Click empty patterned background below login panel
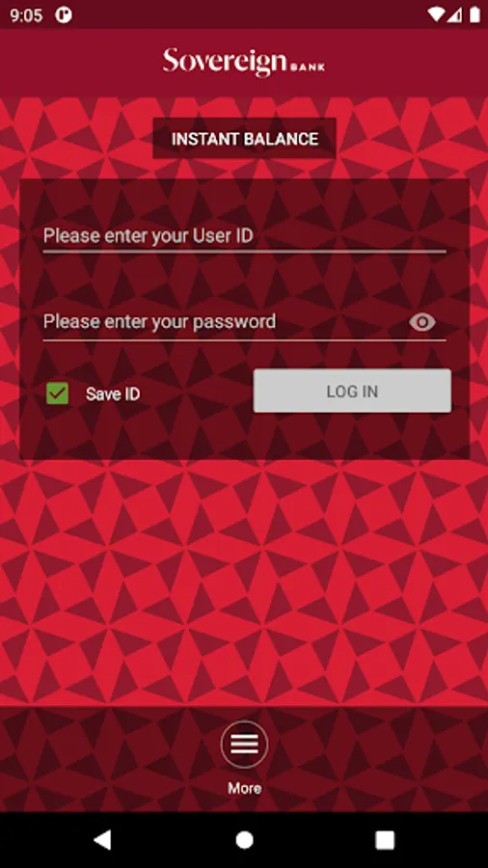The image size is (488, 868). pos(244,582)
